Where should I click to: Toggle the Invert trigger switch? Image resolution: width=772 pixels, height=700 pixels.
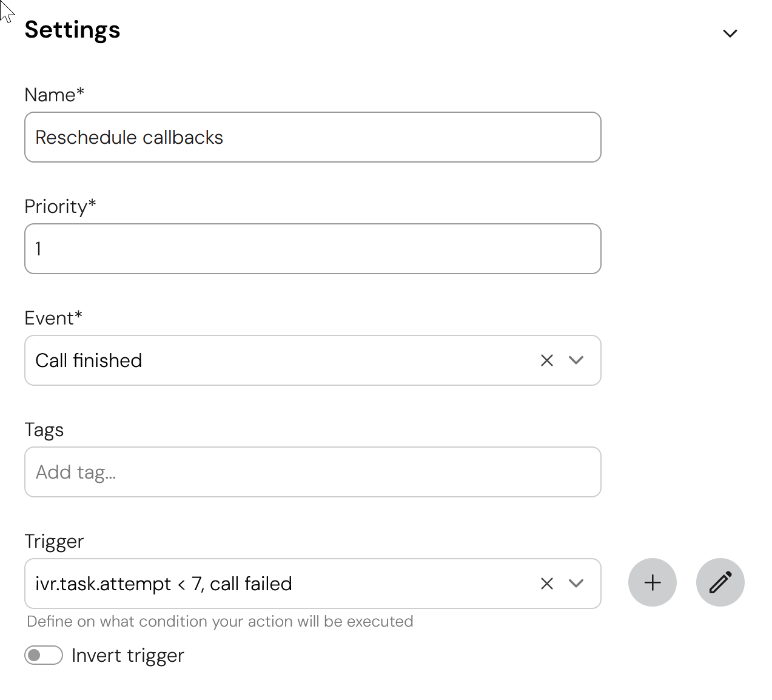tap(44, 655)
